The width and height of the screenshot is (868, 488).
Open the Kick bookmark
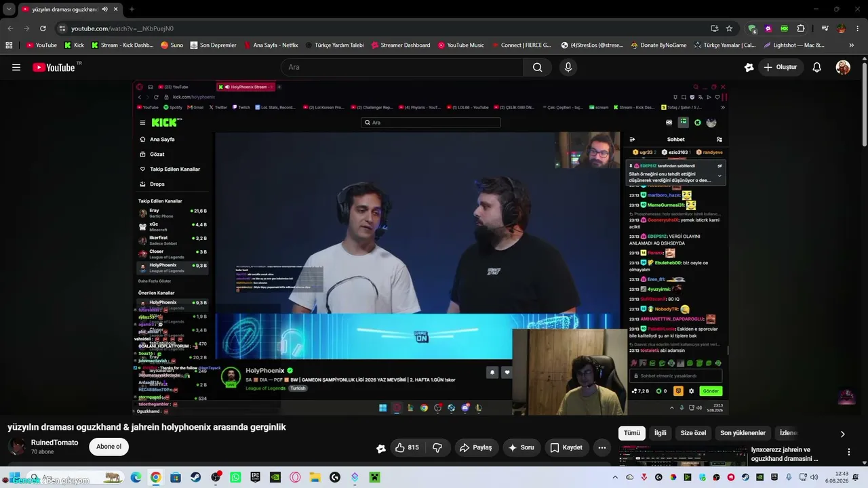74,45
